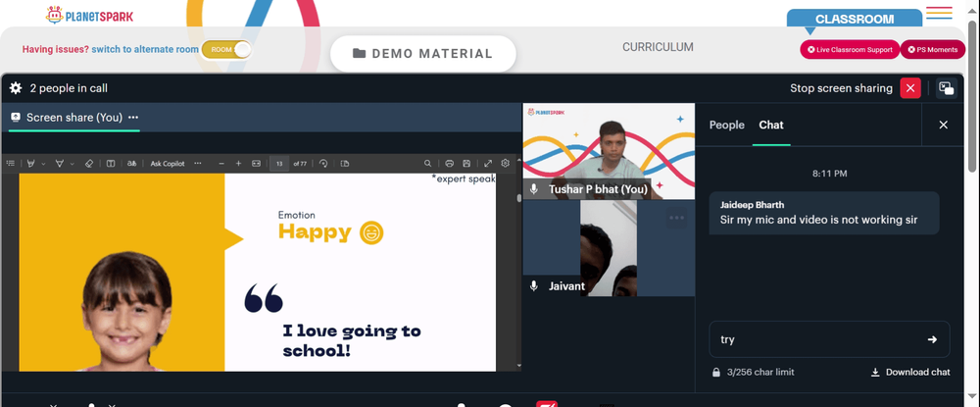
Task: Open the hamburger menu at top right
Action: coord(939,13)
